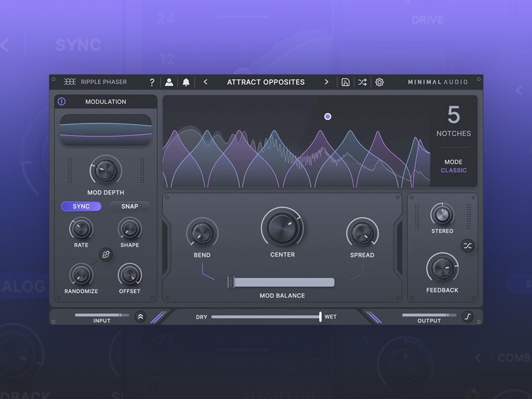Click the Spread knob
The image size is (532, 399).
[x=362, y=233]
